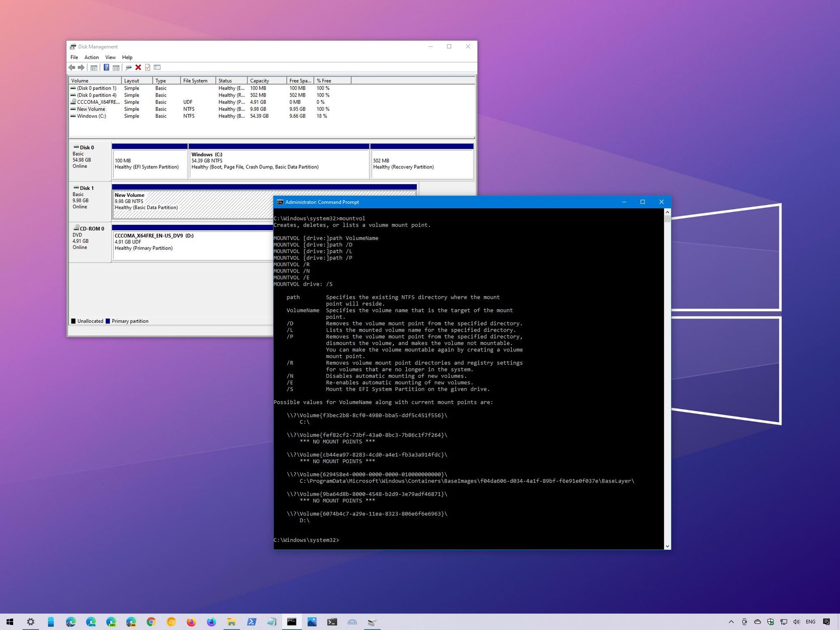Launch Google Chrome from the taskbar

click(151, 622)
